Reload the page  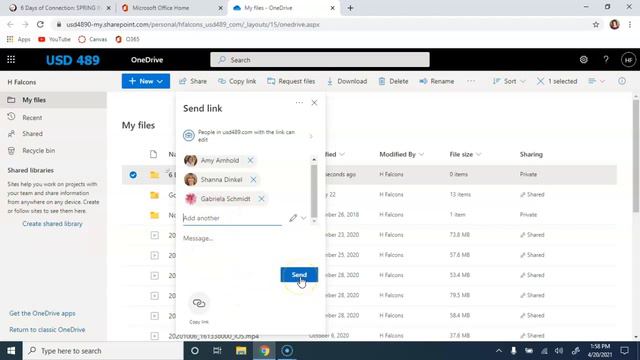coord(40,24)
